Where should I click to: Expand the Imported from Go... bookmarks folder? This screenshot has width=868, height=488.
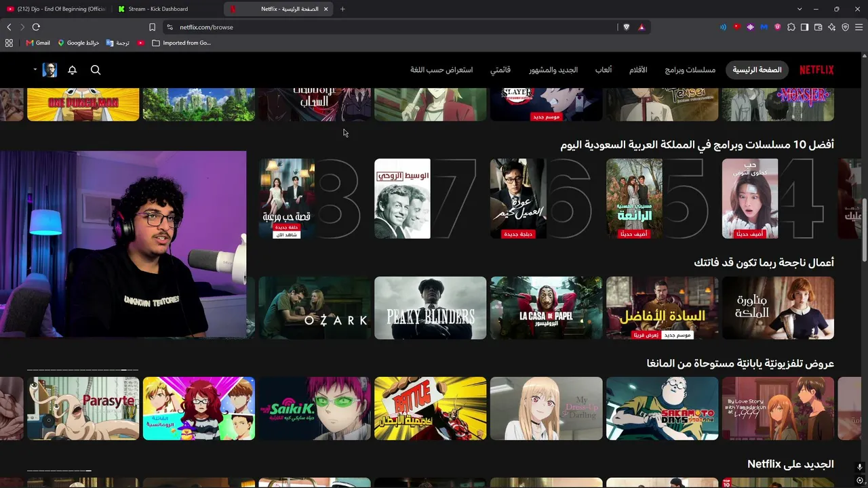tap(182, 43)
